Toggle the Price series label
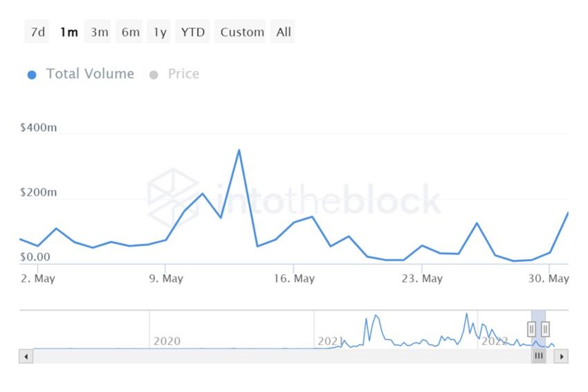The width and height of the screenshot is (588, 392). pyautogui.click(x=183, y=74)
